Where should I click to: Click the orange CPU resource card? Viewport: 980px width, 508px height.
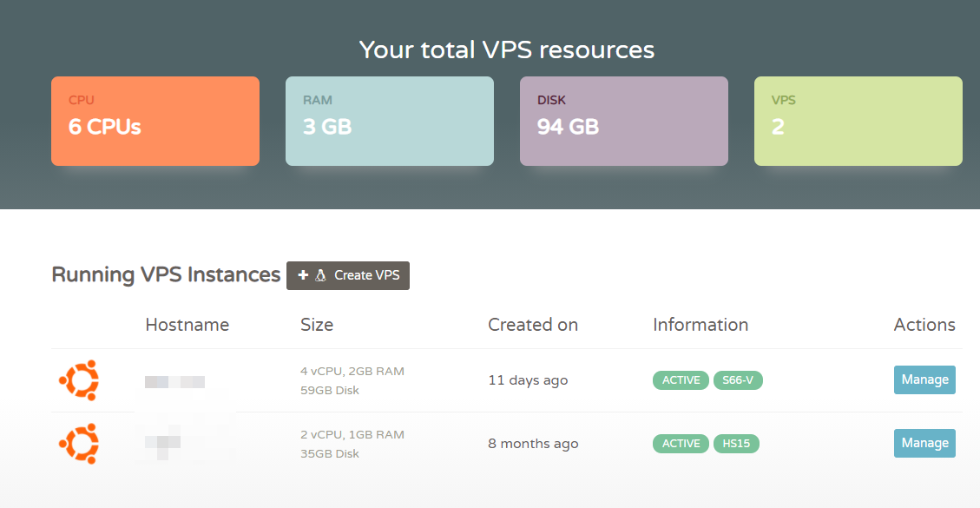(155, 121)
